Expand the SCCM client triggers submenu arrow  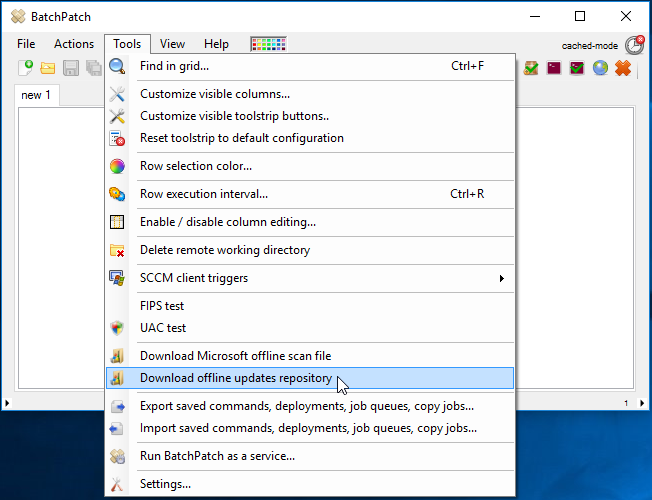502,278
